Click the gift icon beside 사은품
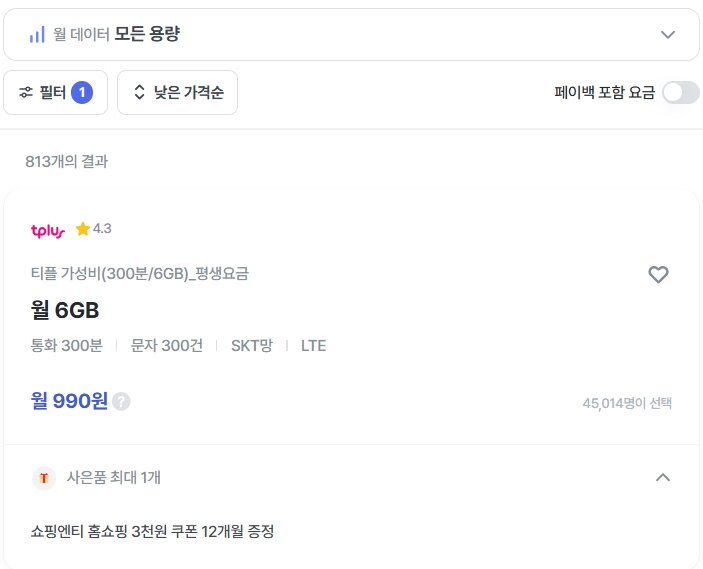Screen dimensions: 703x569 (x=44, y=478)
